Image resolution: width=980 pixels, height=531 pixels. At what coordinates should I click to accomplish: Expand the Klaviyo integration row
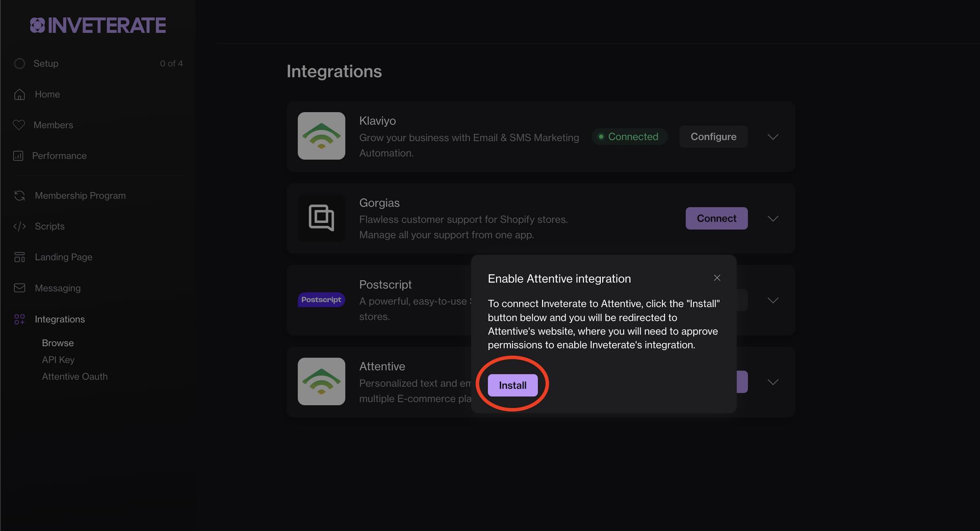pos(773,137)
